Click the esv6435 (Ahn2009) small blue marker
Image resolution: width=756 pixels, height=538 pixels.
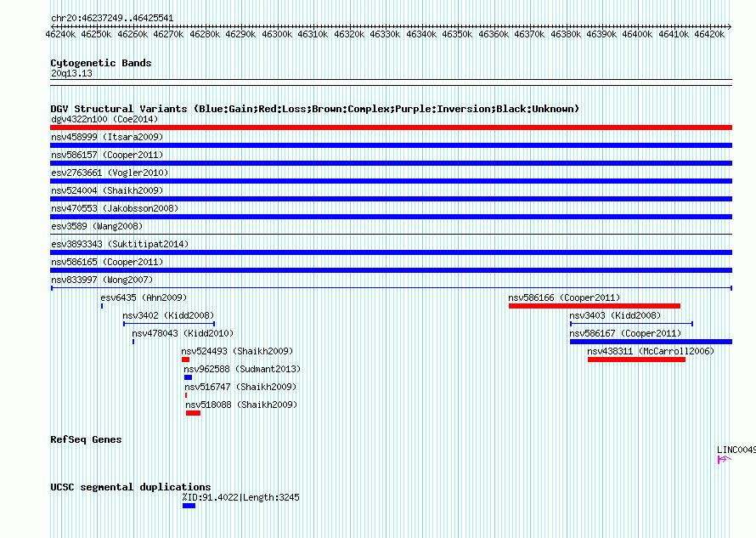[x=102, y=306]
